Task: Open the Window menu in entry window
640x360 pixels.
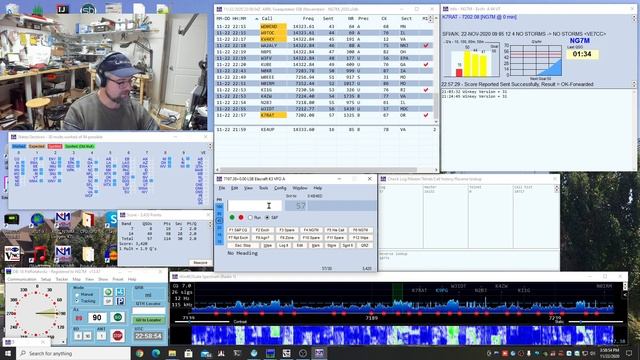Action: click(x=300, y=188)
